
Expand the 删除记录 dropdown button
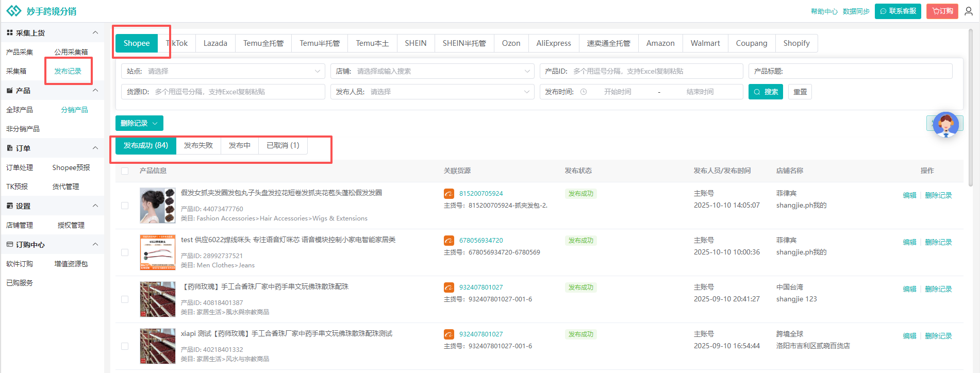click(x=139, y=123)
